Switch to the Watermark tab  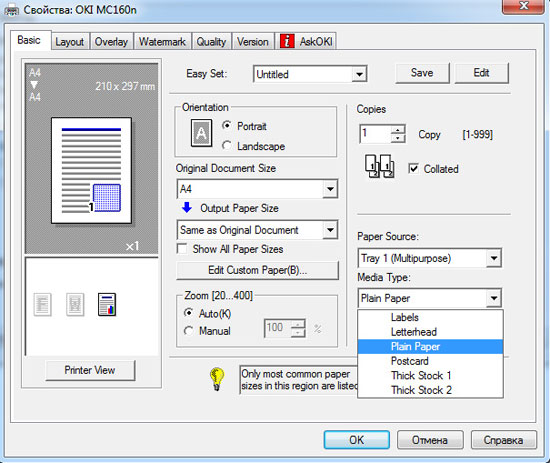(x=162, y=42)
